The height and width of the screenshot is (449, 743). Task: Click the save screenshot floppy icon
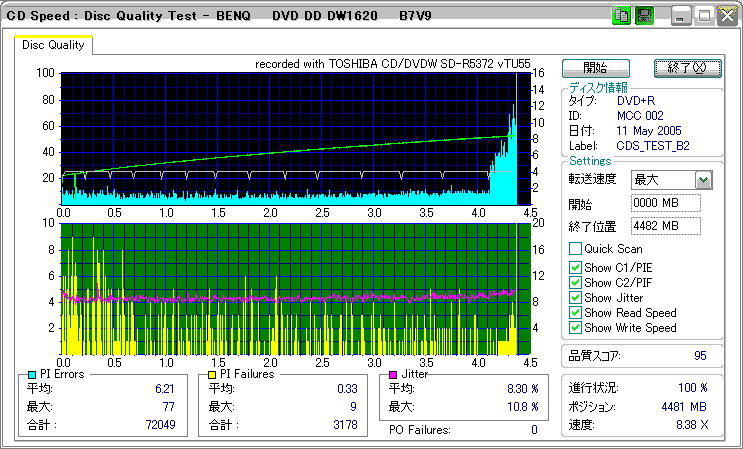coord(643,16)
